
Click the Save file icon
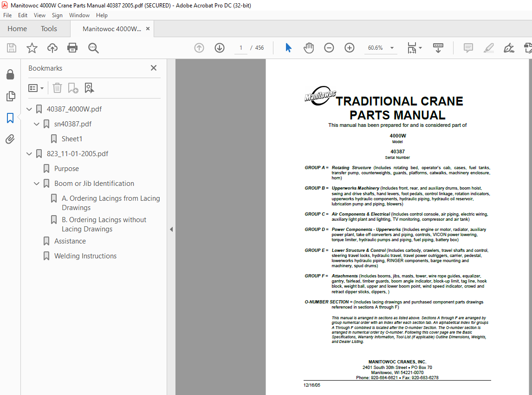(12, 48)
